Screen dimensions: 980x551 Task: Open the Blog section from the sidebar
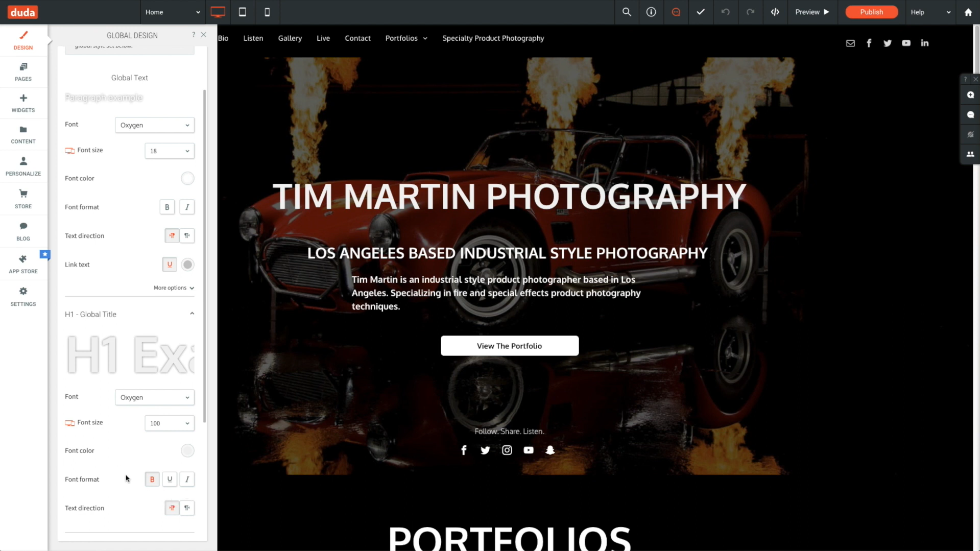pyautogui.click(x=23, y=231)
